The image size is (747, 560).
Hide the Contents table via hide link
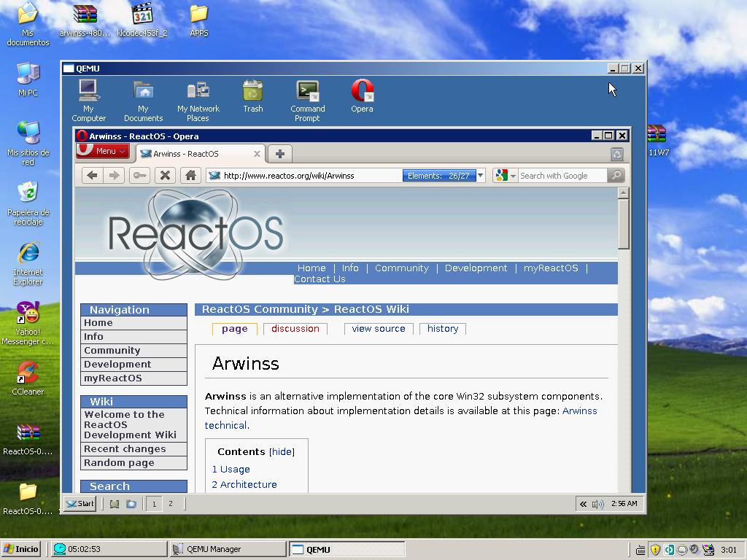[282, 452]
